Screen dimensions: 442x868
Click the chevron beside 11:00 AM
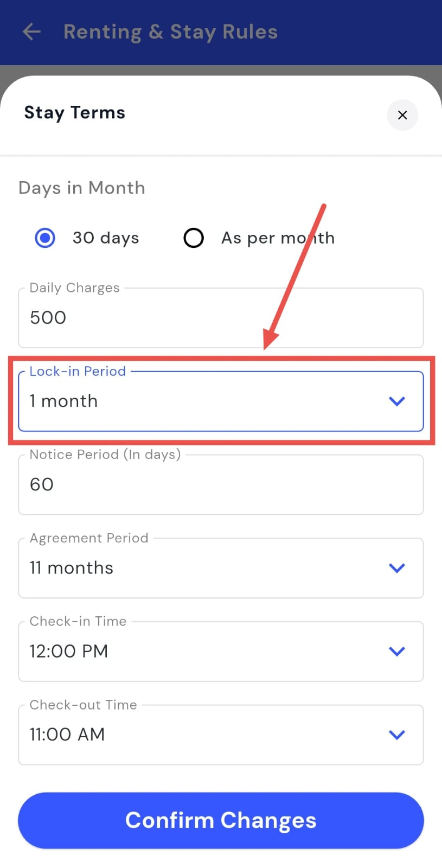pyautogui.click(x=397, y=735)
